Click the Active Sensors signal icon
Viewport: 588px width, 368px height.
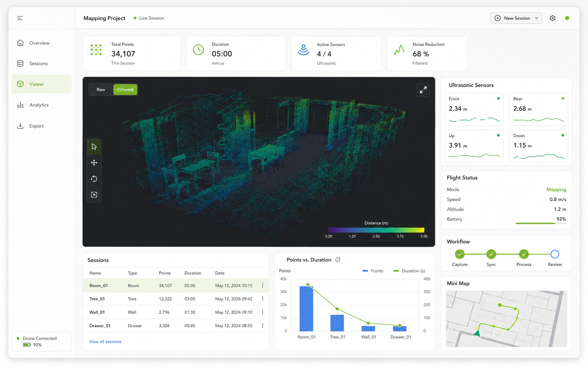pyautogui.click(x=304, y=50)
